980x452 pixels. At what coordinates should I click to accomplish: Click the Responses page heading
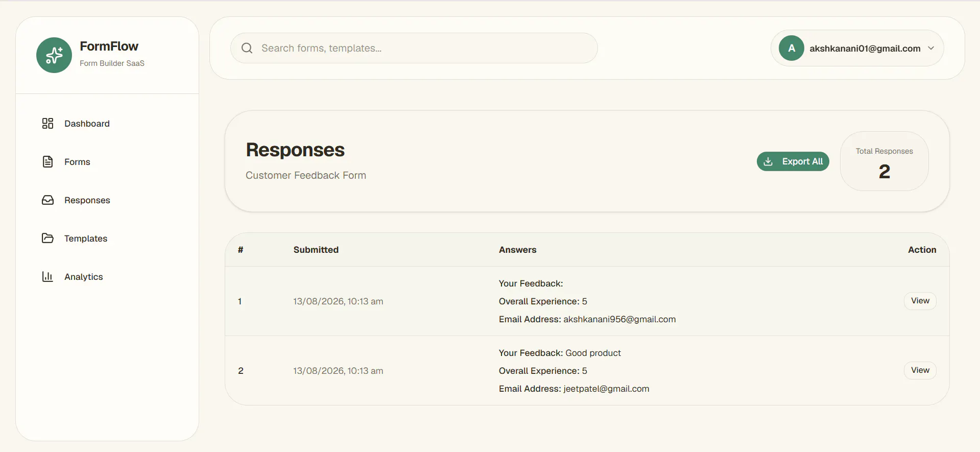tap(295, 150)
